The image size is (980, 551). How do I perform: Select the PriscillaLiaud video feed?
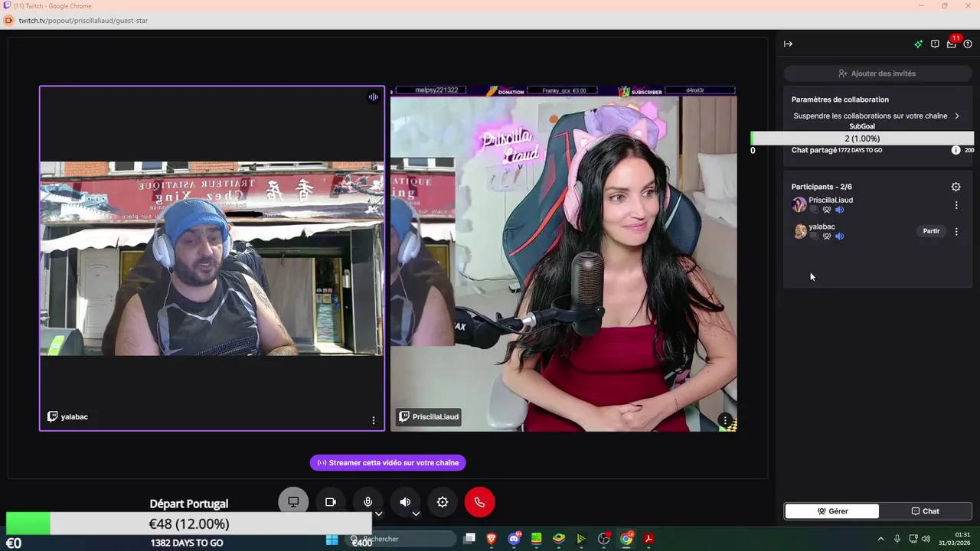(x=563, y=258)
